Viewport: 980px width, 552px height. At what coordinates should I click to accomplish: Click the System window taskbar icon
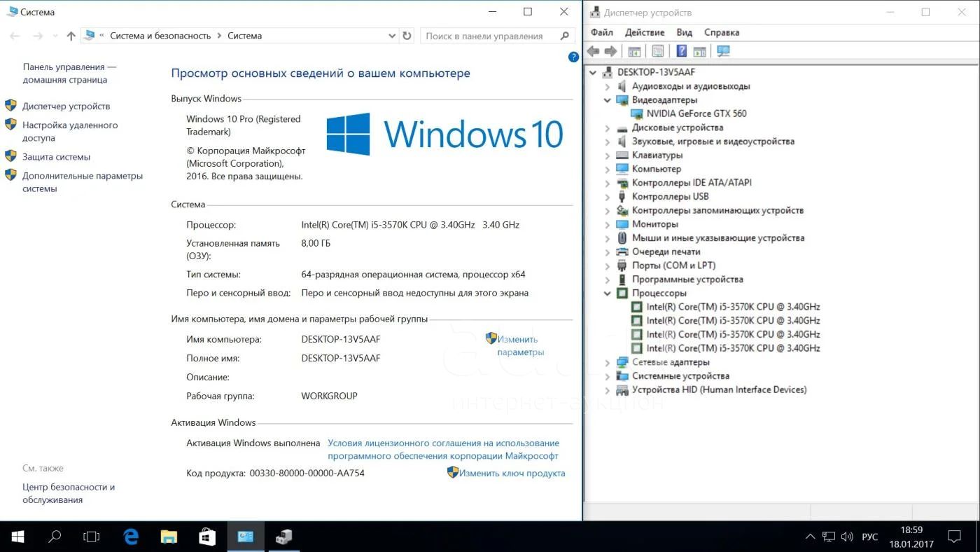coord(245,537)
